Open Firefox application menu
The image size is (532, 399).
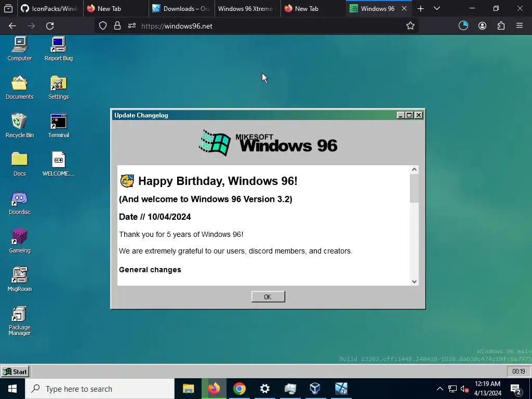tap(520, 26)
